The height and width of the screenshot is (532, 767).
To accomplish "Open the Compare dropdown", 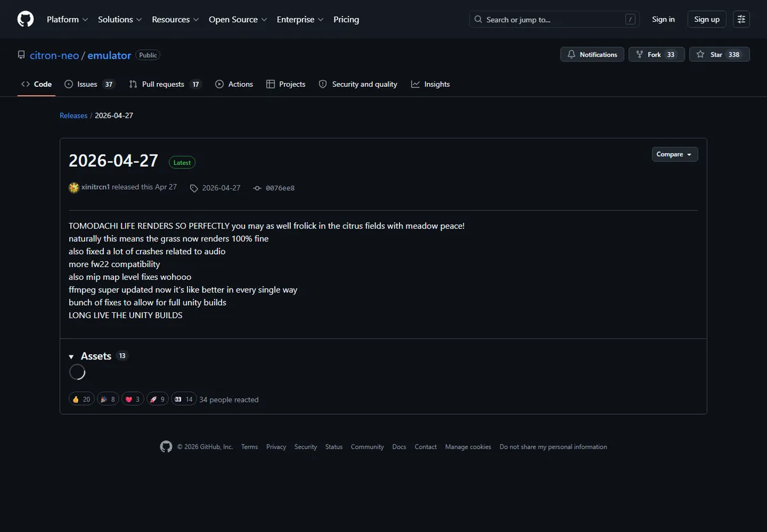I will 675,155.
